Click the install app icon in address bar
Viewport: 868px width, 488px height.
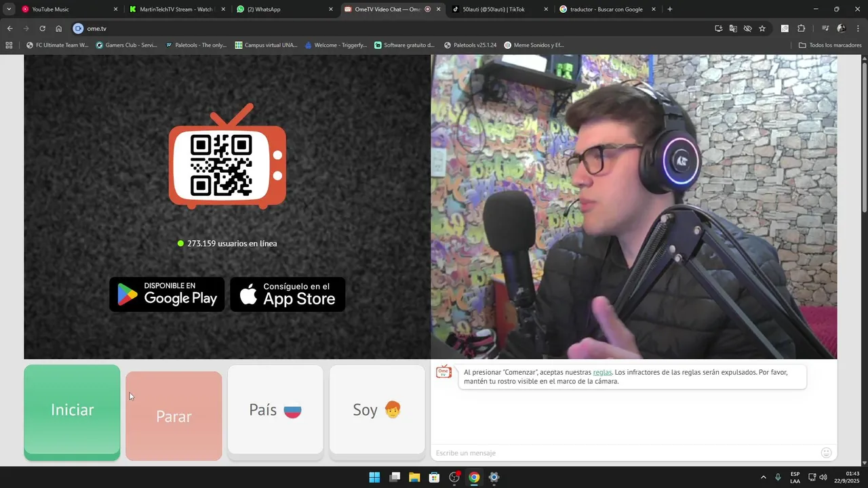click(718, 28)
